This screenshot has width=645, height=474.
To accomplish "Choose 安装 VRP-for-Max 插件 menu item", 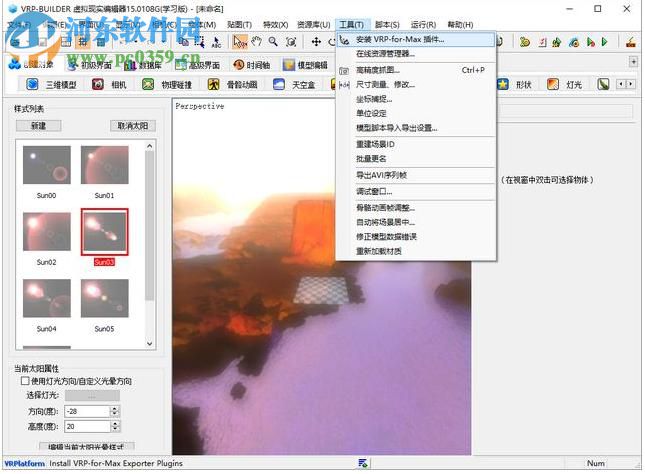I will [416, 40].
